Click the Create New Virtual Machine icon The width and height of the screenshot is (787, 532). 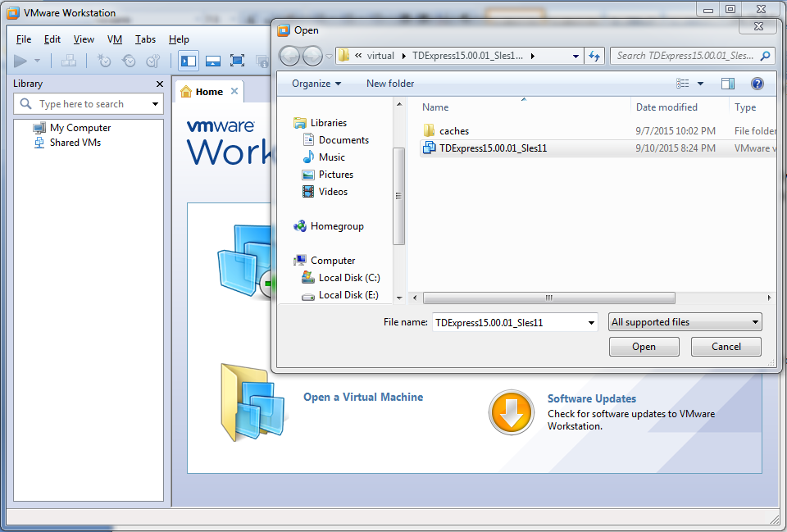point(246,262)
